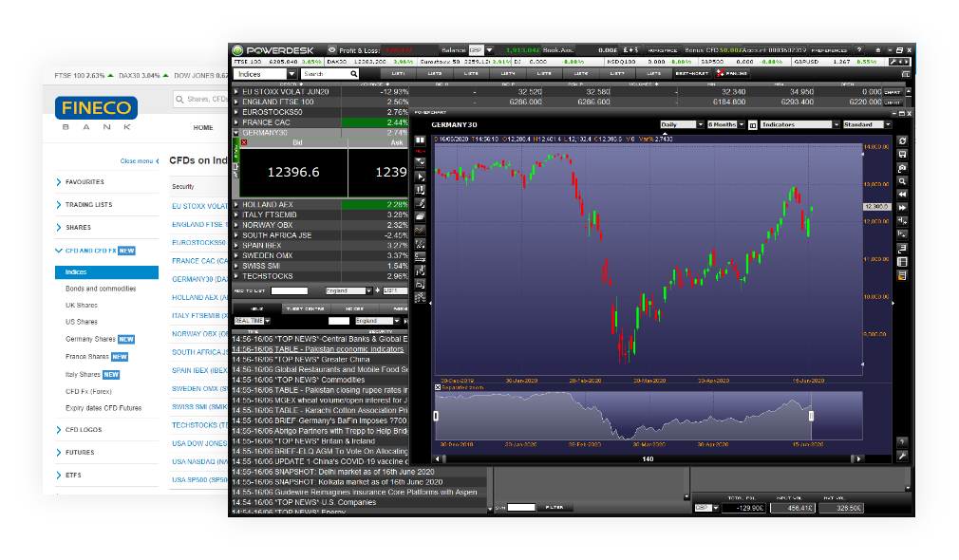959x560 pixels.
Task: Open ticker bar settings wrench icon
Action: tap(893, 62)
